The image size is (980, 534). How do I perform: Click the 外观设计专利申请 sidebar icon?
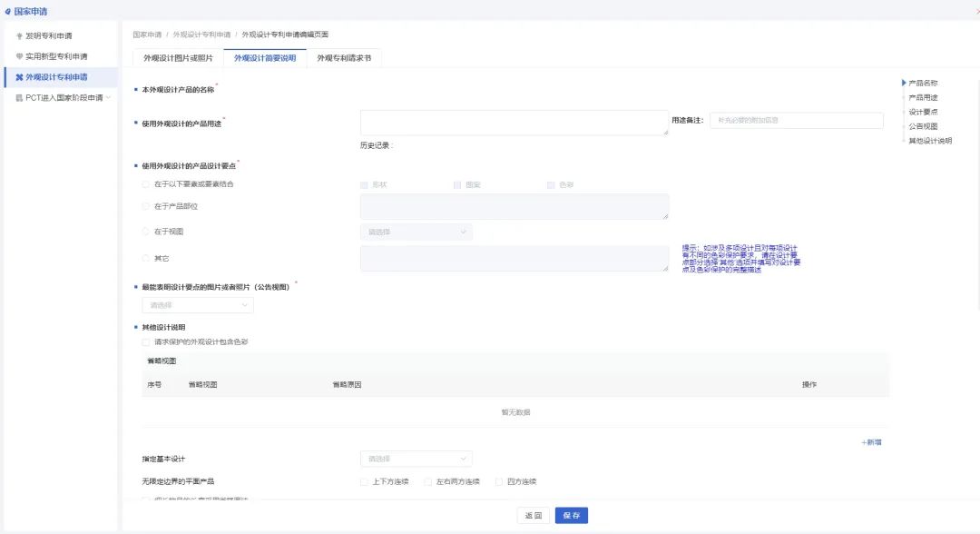click(x=20, y=77)
